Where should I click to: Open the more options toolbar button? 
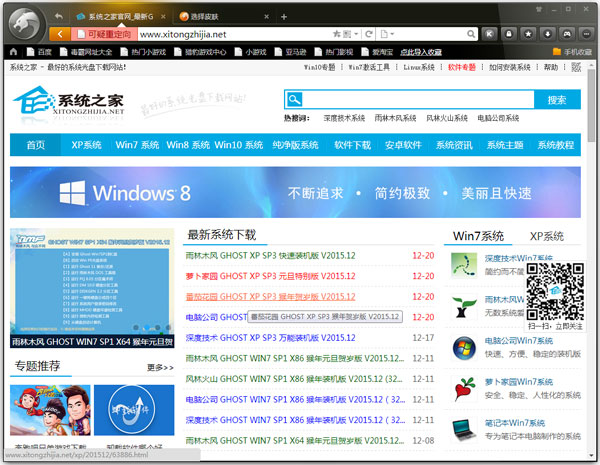click(587, 34)
